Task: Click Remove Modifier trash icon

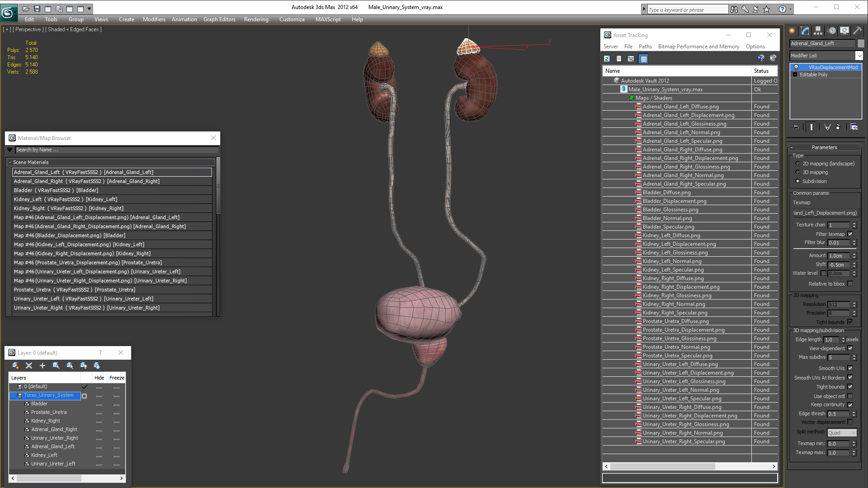Action: (838, 127)
